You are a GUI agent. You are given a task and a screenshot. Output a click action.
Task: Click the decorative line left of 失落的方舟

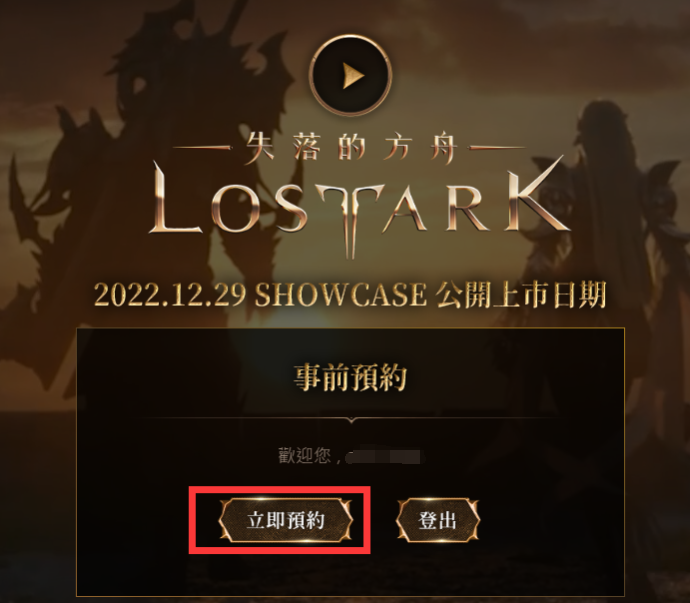(202, 148)
